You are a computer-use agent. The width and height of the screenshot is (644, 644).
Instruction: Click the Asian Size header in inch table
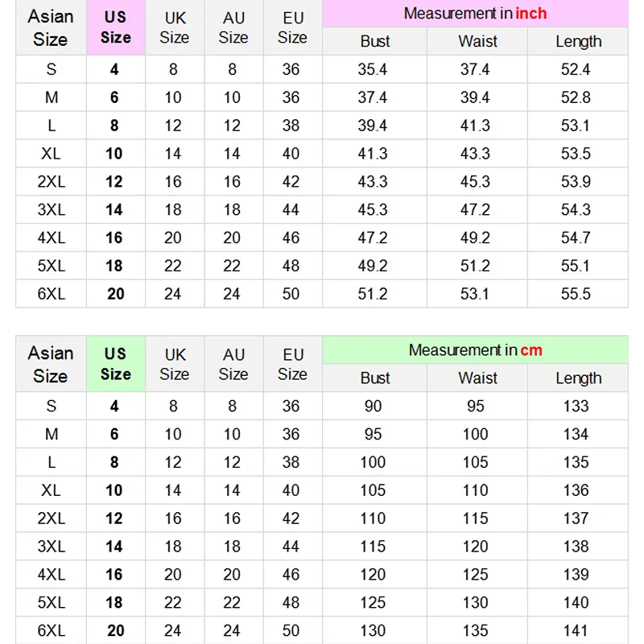[x=51, y=27]
